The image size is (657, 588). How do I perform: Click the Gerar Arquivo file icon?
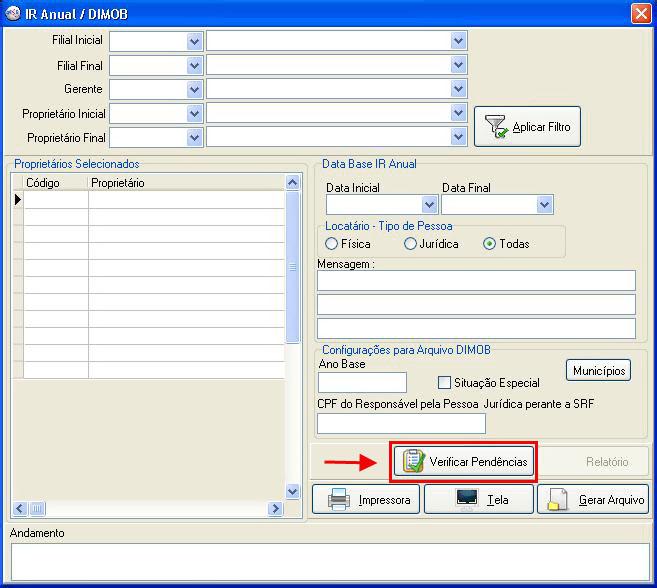tap(559, 499)
